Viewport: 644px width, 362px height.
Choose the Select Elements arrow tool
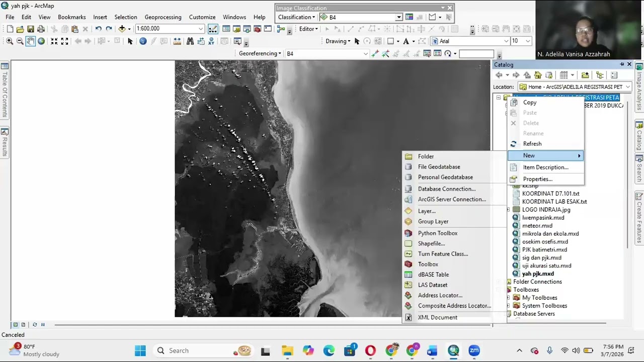pyautogui.click(x=130, y=41)
